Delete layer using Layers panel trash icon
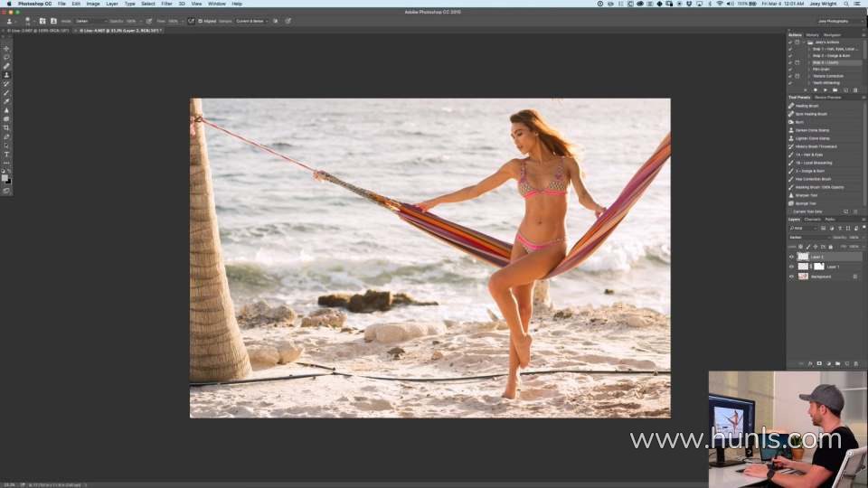 pyautogui.click(x=856, y=364)
